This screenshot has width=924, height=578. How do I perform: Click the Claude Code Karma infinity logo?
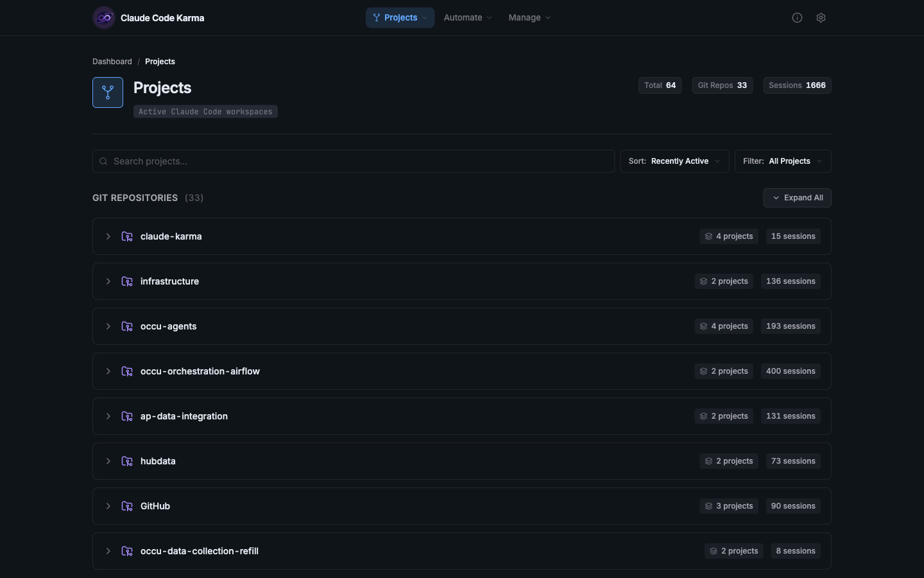pyautogui.click(x=104, y=18)
